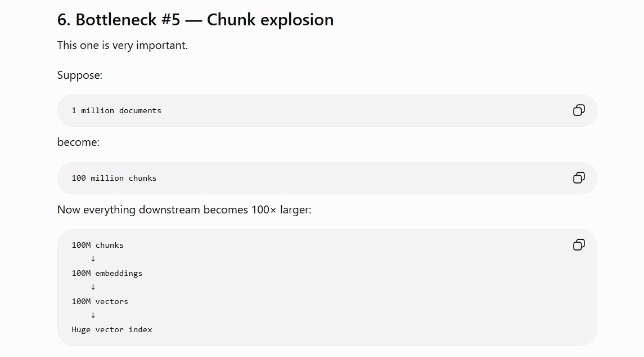
Task: Click the word "downstream" in the paragraph
Action: click(x=169, y=209)
